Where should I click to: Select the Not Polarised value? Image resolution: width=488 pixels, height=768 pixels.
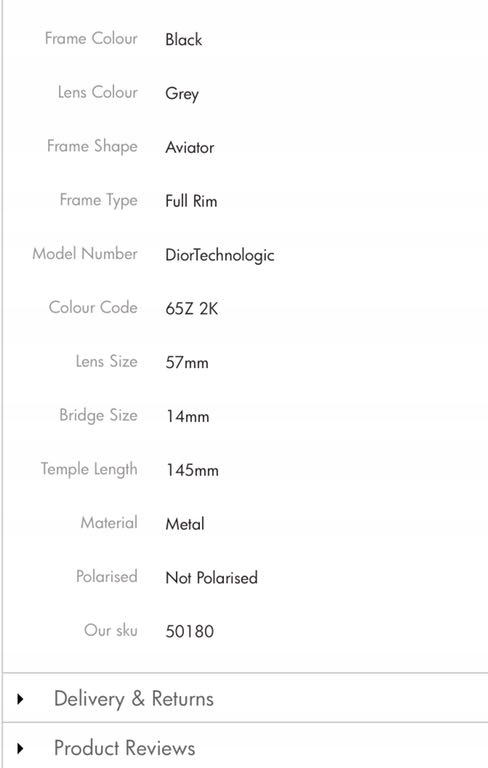[212, 578]
